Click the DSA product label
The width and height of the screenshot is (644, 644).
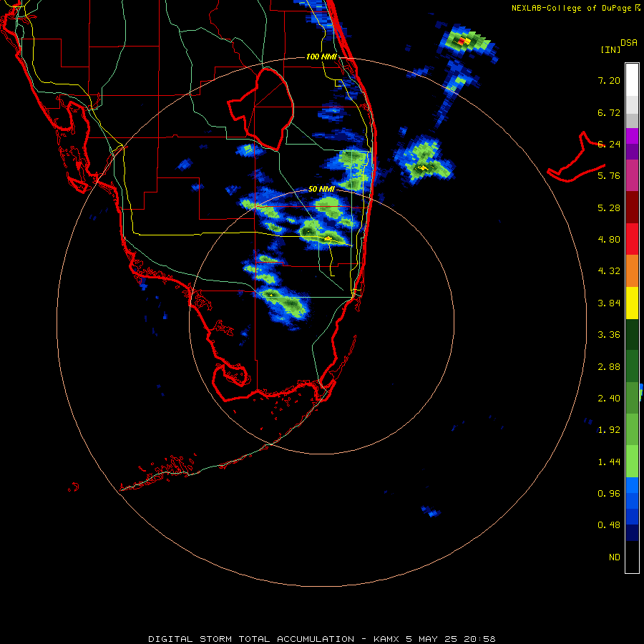tap(629, 43)
